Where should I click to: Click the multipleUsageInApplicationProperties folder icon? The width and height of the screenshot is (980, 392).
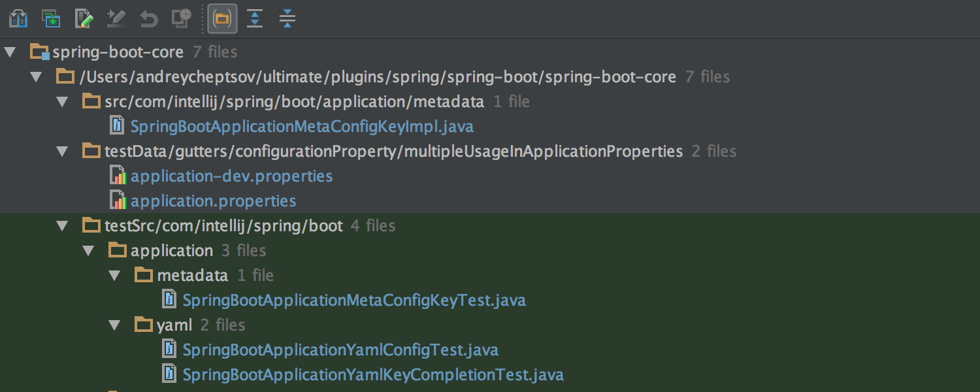tap(92, 151)
